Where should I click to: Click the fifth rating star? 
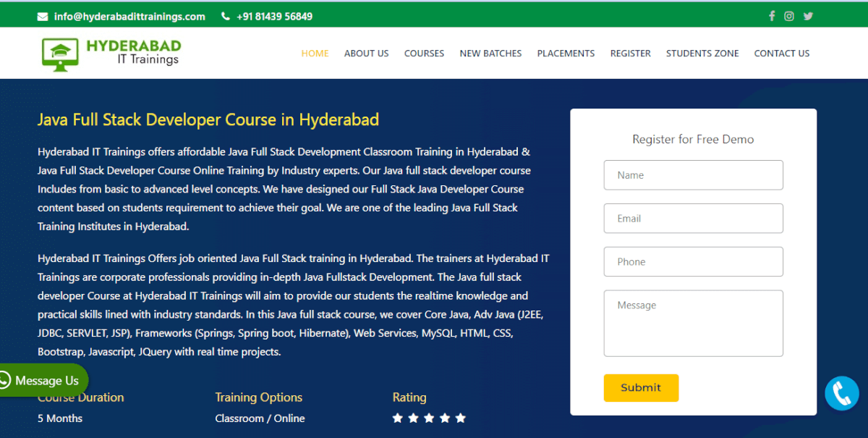[x=460, y=418]
